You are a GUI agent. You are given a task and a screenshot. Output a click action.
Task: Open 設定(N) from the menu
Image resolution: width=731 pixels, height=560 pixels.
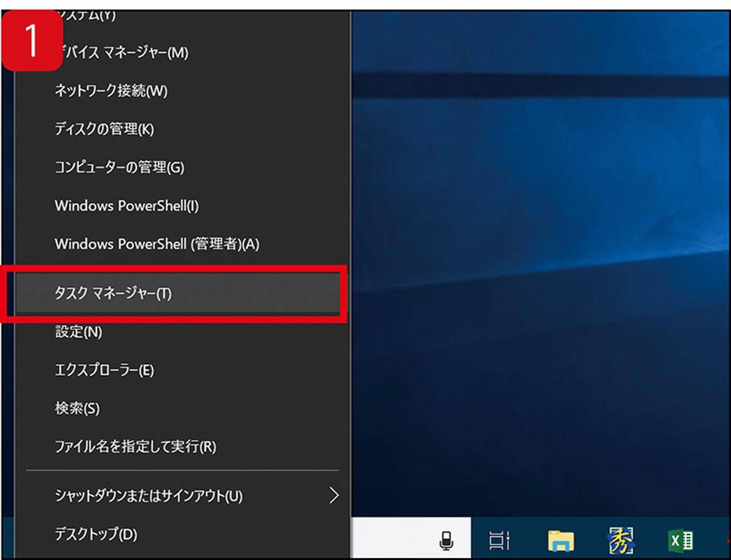tap(78, 332)
